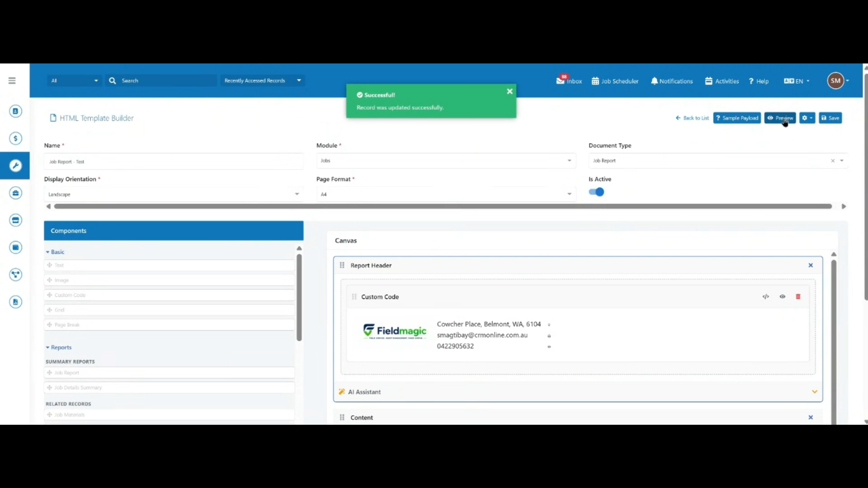Collapse the Reports components group

coord(59,347)
